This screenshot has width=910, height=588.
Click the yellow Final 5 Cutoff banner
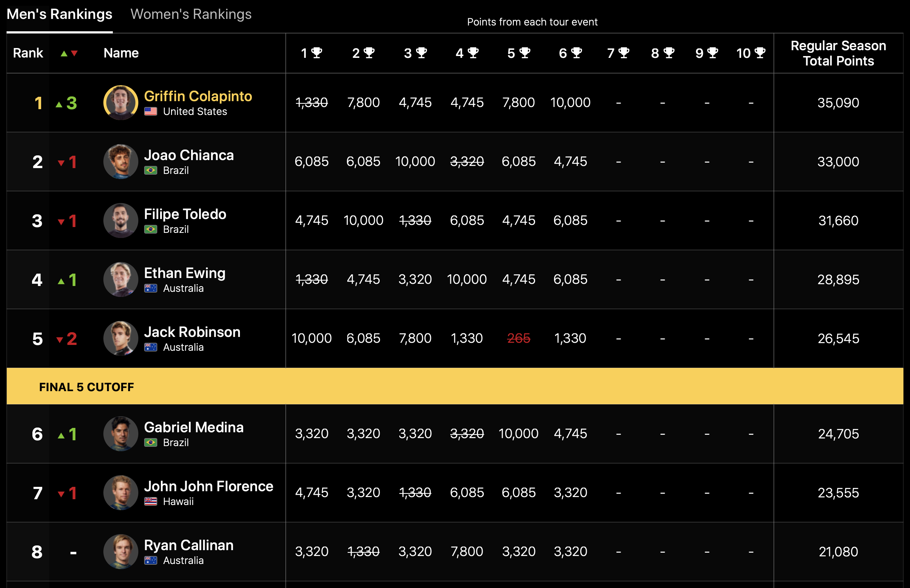[x=454, y=386]
